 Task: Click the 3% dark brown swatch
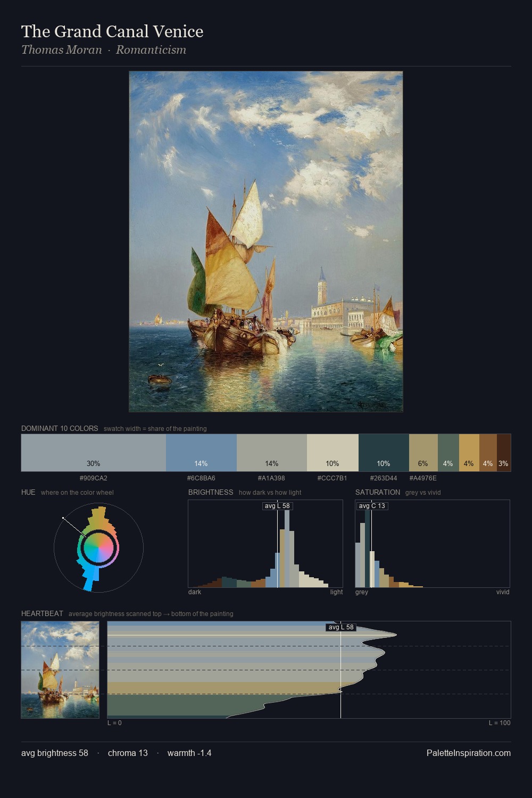(504, 453)
